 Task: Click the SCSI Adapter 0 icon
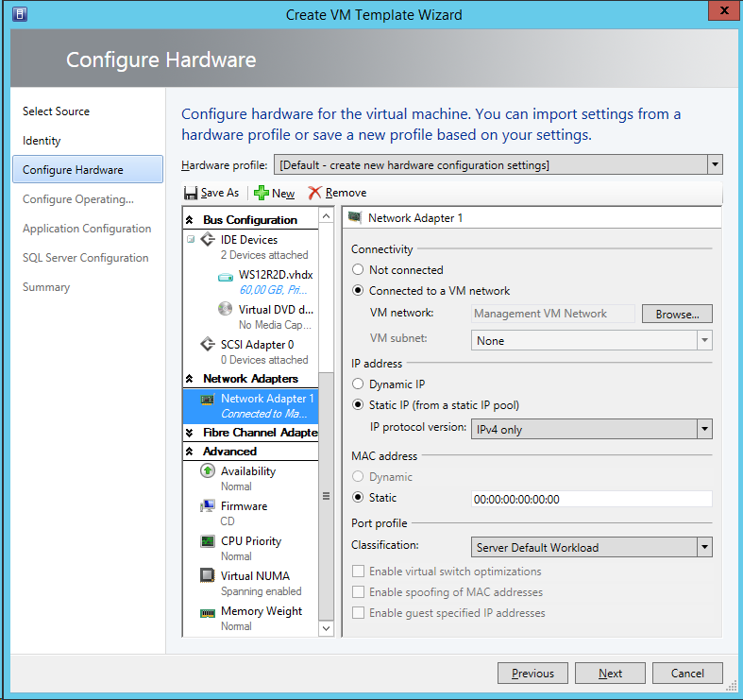point(208,344)
